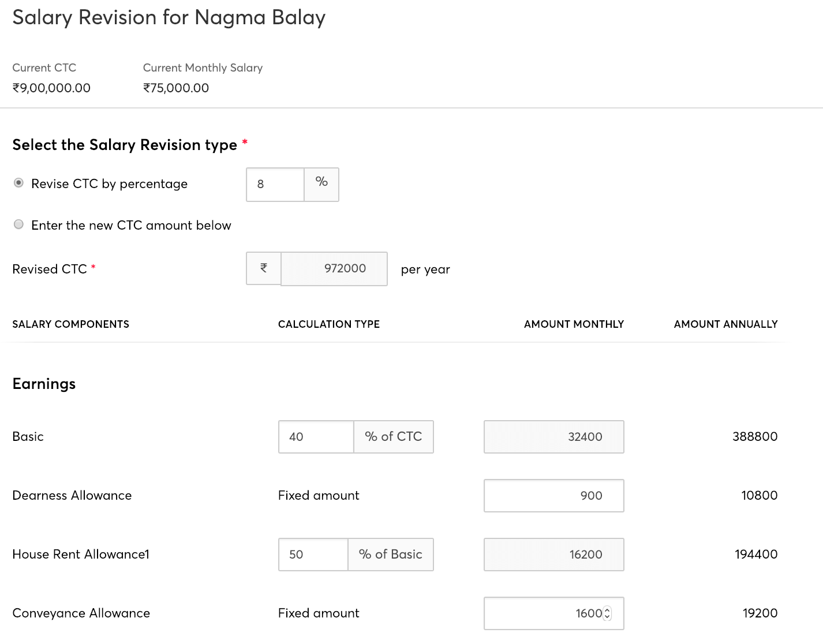Click the SALARY COMPONENTS column header
This screenshot has height=644, width=823.
pos(70,324)
